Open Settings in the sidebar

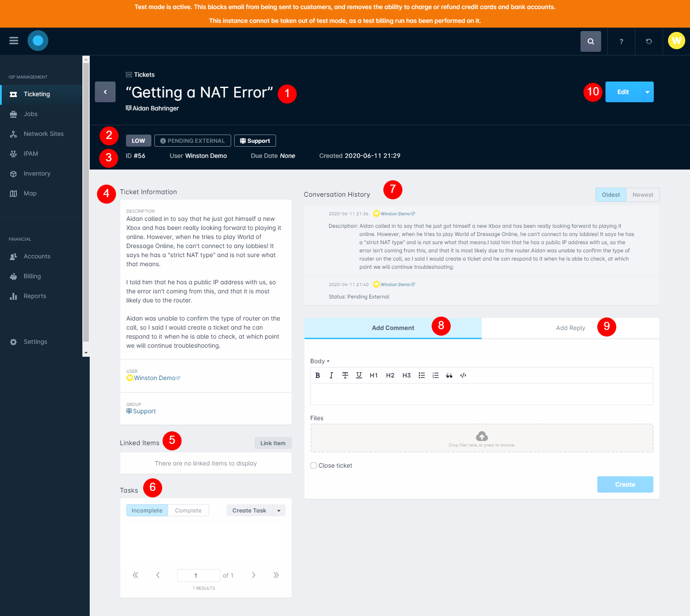pos(41,342)
